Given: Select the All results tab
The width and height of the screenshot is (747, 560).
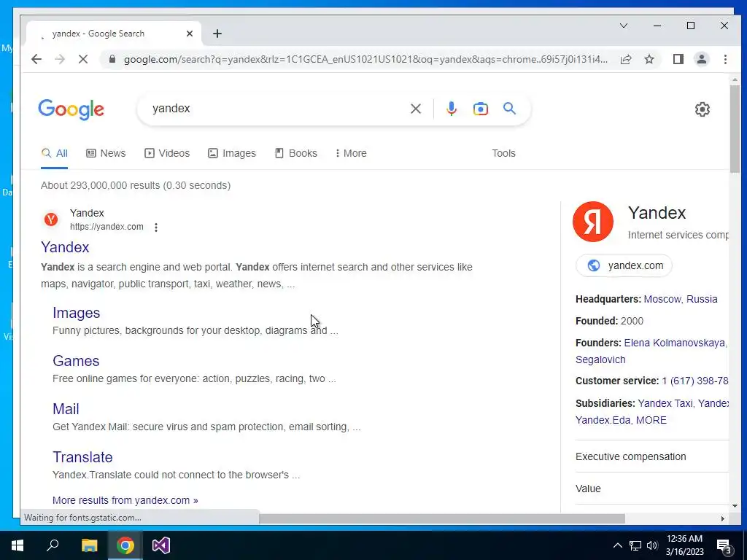Looking at the screenshot, I should [x=54, y=153].
